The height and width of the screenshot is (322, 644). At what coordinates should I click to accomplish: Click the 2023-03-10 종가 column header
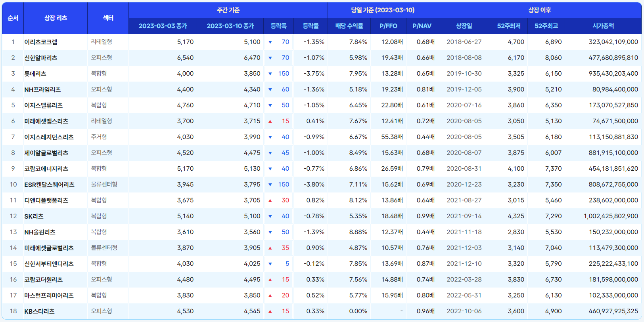(230, 26)
